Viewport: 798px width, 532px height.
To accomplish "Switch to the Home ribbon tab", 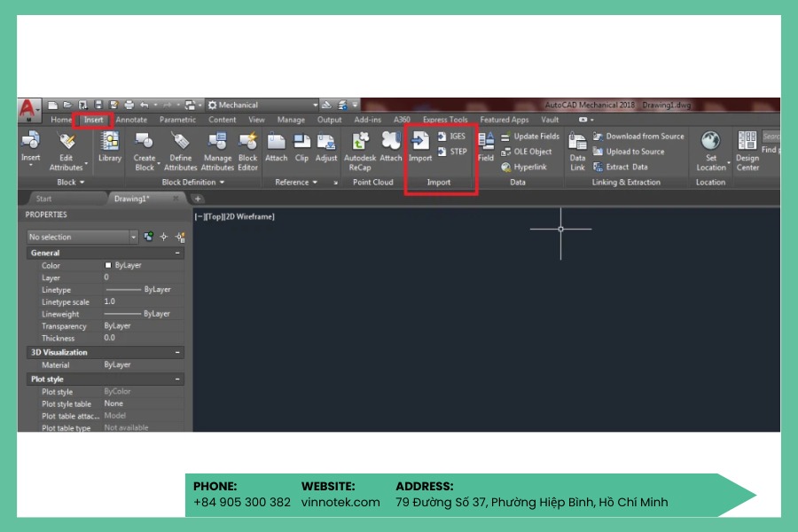I will click(61, 120).
